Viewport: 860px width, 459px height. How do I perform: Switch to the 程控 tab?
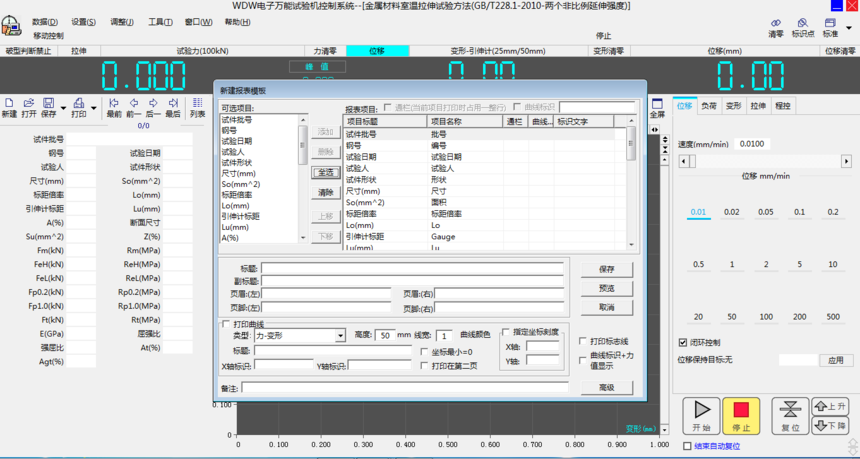pyautogui.click(x=783, y=106)
